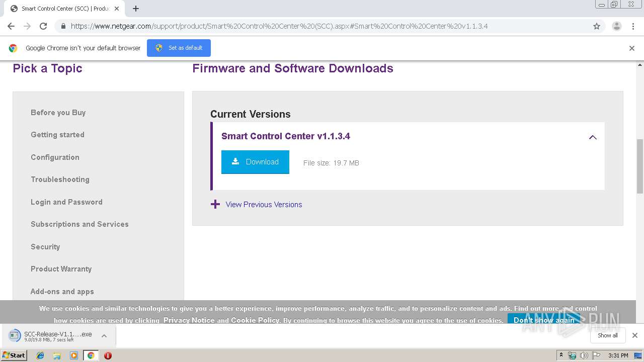The height and width of the screenshot is (362, 644).
Task: Collapse the Smart Control Center v1.1.3.4 section
Action: click(593, 137)
